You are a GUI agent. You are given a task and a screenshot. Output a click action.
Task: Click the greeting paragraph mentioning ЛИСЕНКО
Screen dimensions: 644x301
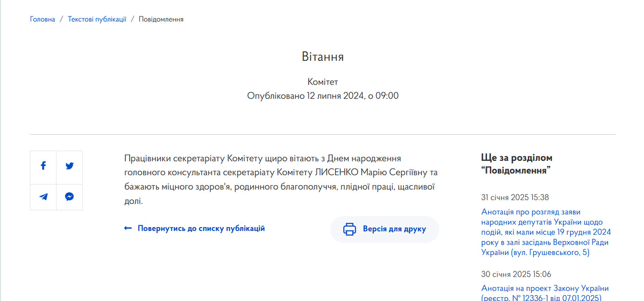coord(281,180)
